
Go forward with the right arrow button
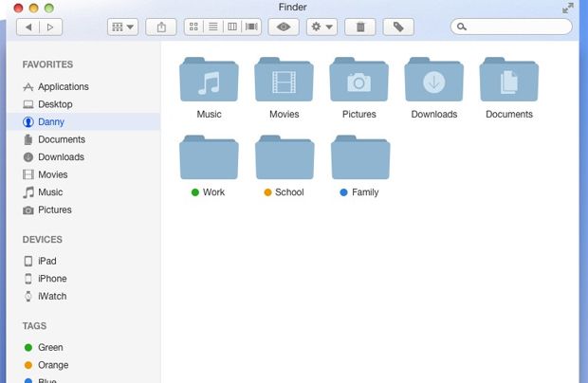tap(50, 27)
